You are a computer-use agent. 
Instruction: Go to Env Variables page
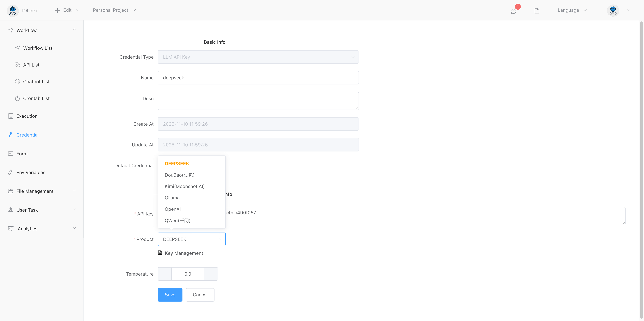[x=31, y=172]
